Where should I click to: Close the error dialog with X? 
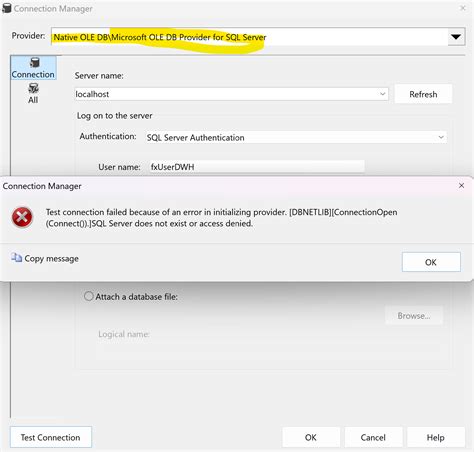point(461,186)
